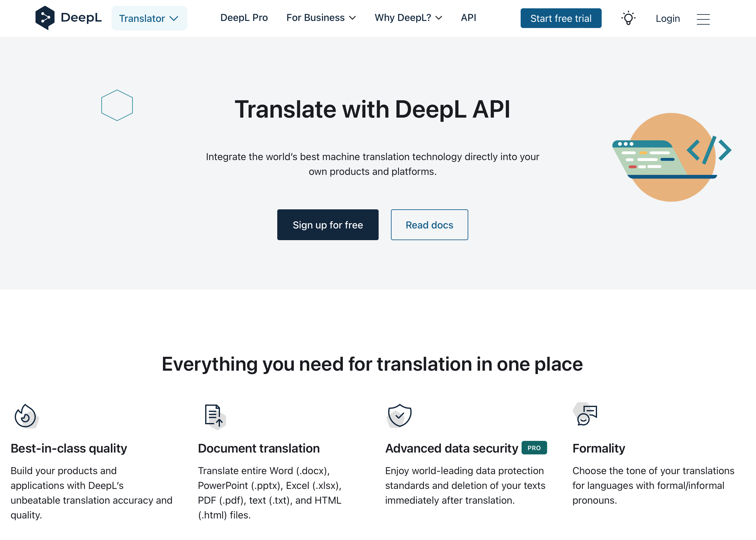
Task: Click the Login link
Action: 668,18
